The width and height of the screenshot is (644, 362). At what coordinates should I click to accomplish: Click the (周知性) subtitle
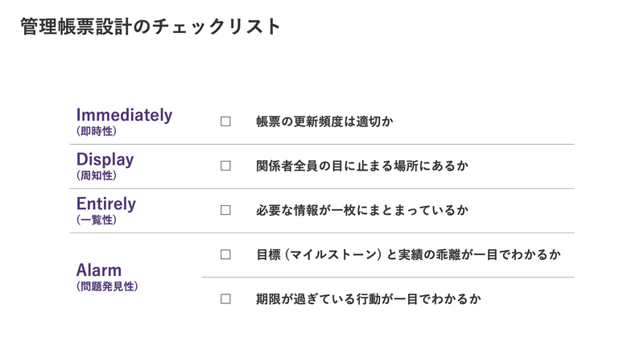point(97,175)
